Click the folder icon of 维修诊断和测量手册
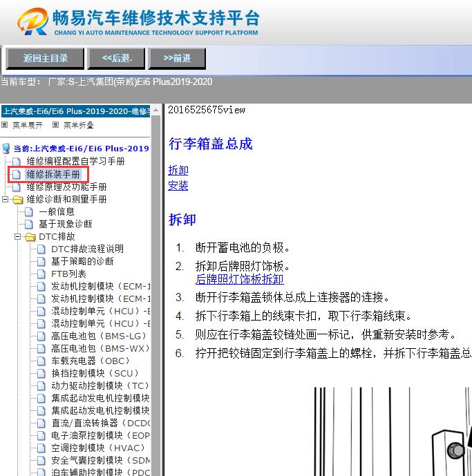 point(17,200)
